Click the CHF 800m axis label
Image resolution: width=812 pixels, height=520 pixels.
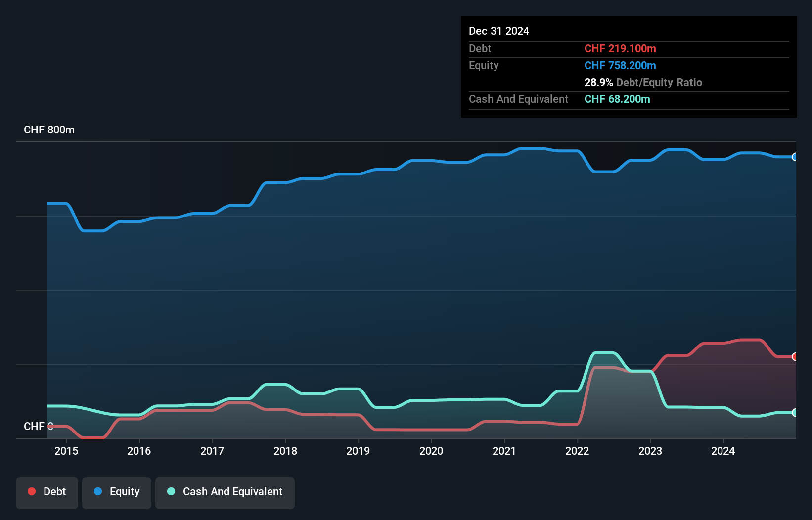tap(49, 130)
